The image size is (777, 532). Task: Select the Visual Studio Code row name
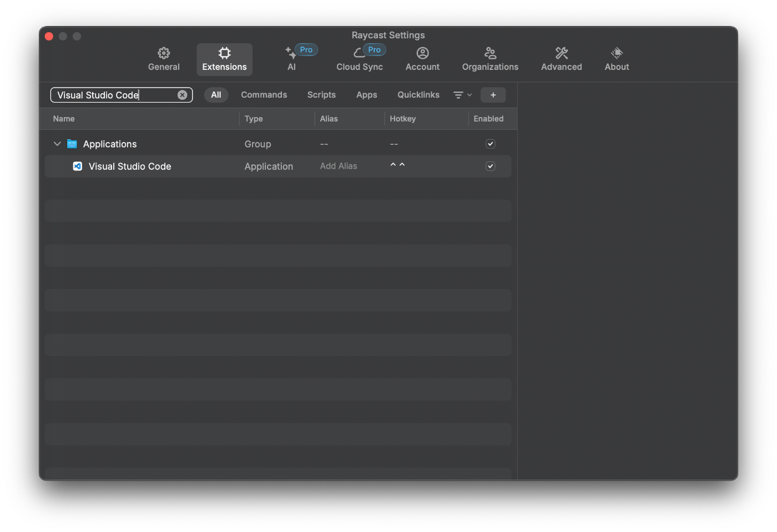click(x=130, y=166)
